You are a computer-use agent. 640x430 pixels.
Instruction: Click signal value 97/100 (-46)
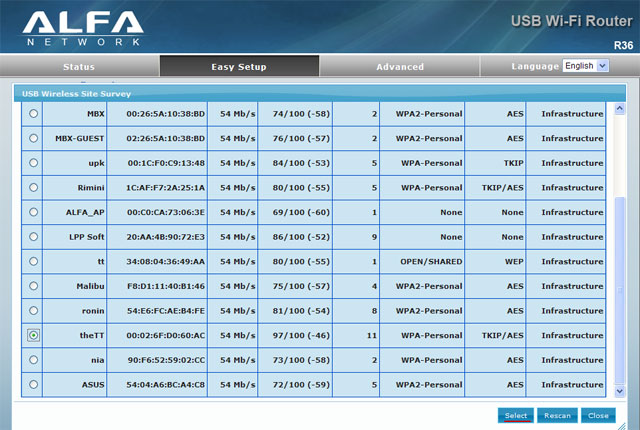pyautogui.click(x=301, y=335)
